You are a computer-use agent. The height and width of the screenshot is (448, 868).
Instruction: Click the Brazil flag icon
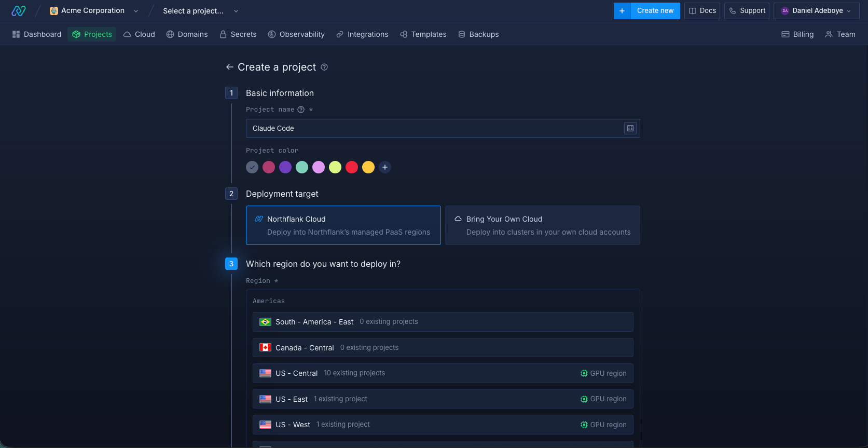click(265, 322)
